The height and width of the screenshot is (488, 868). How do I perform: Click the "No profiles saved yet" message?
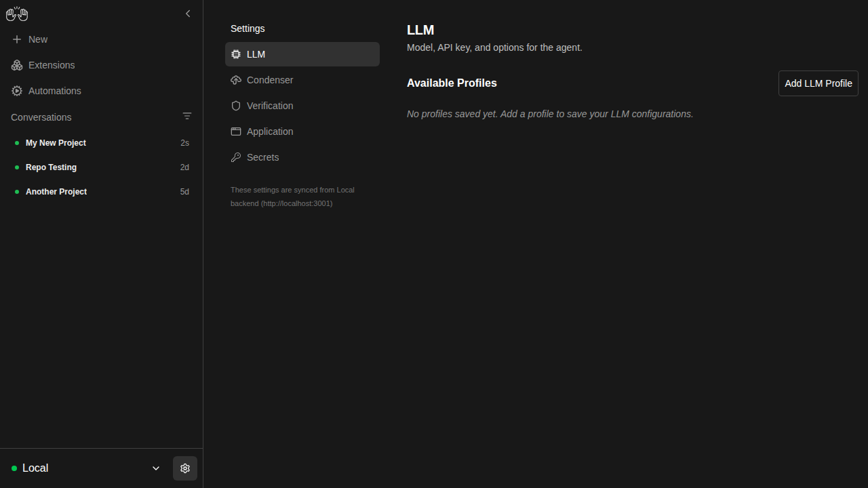[550, 114]
